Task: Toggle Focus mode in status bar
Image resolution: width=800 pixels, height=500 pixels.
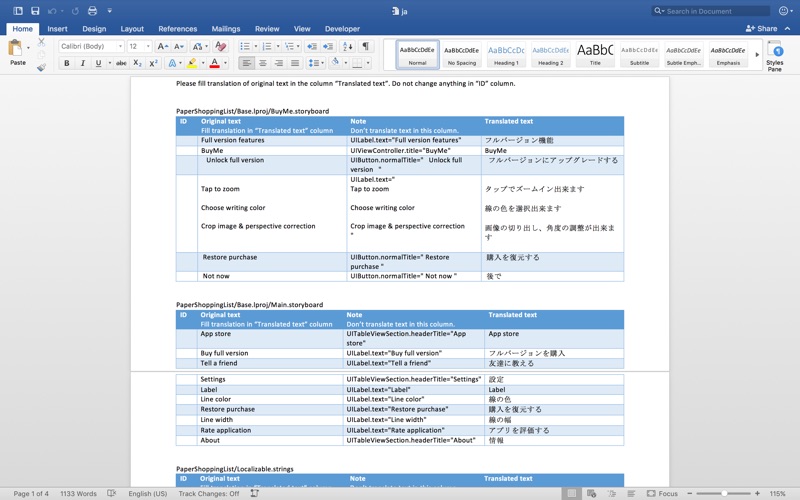Action: pyautogui.click(x=662, y=493)
